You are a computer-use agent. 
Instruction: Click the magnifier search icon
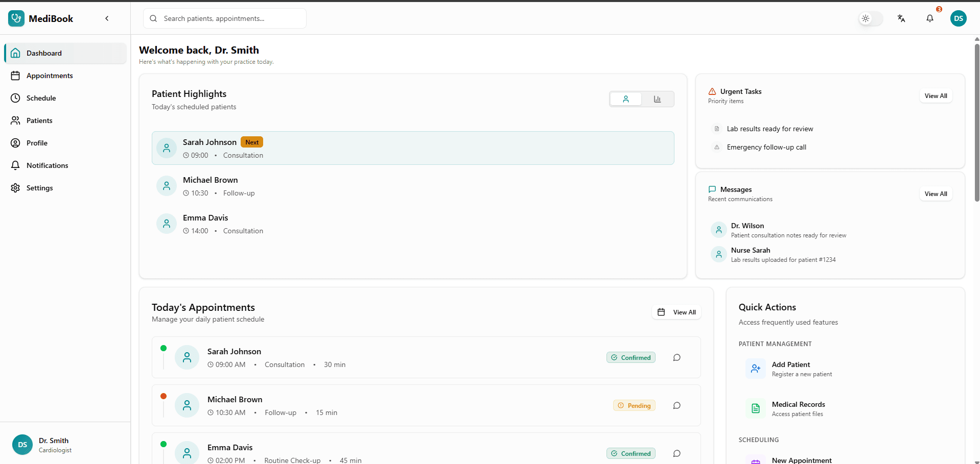coord(153,18)
